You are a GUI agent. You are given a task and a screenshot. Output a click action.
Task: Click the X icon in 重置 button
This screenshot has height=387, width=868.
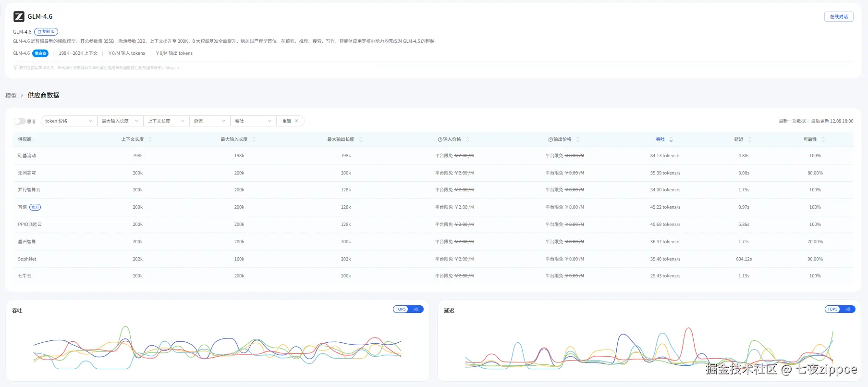point(296,121)
